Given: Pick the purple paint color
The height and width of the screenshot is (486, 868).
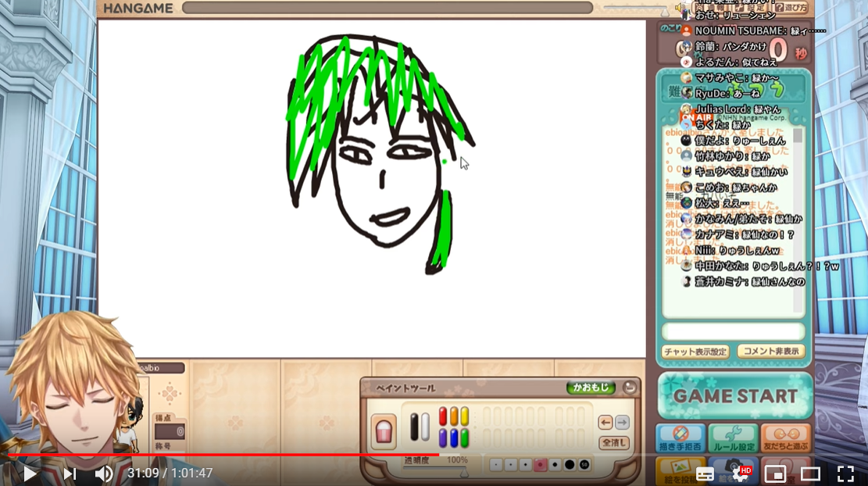Looking at the screenshot, I should [x=443, y=438].
